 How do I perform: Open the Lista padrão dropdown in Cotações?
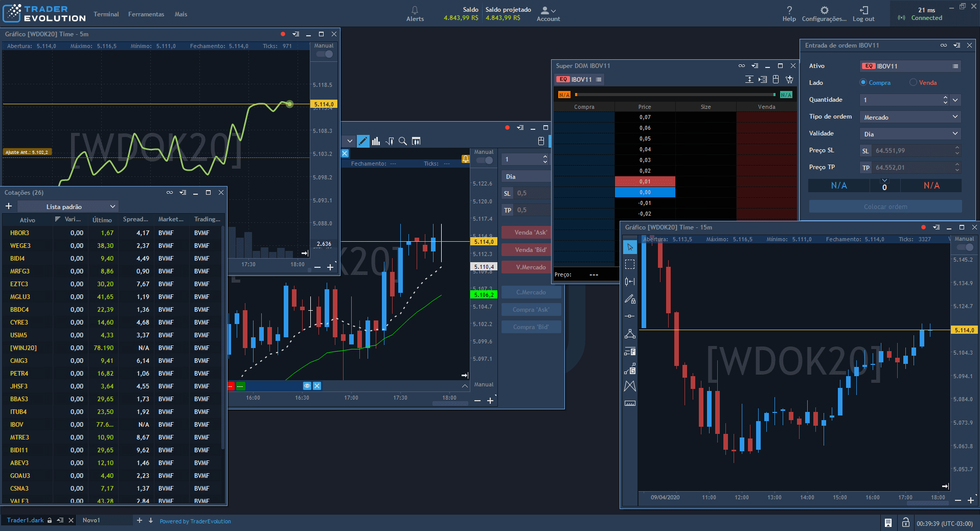pyautogui.click(x=67, y=206)
